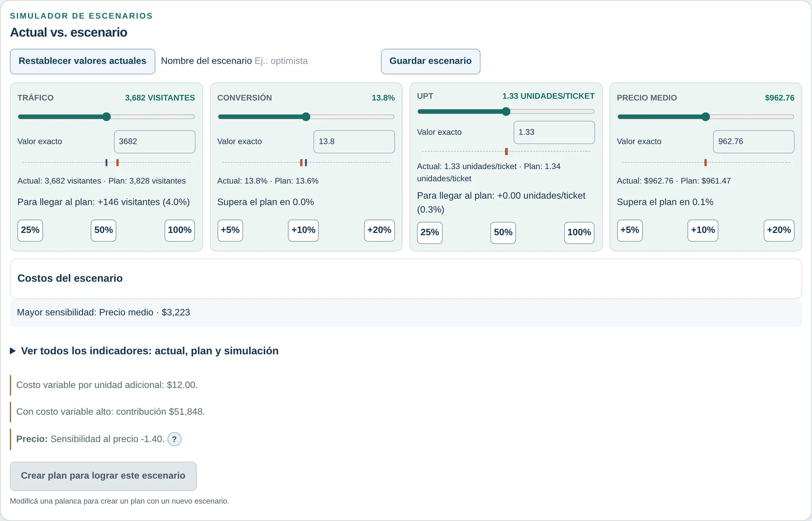
Task: Click '1.33 UNIDADES/TICKET' value label
Action: (549, 96)
